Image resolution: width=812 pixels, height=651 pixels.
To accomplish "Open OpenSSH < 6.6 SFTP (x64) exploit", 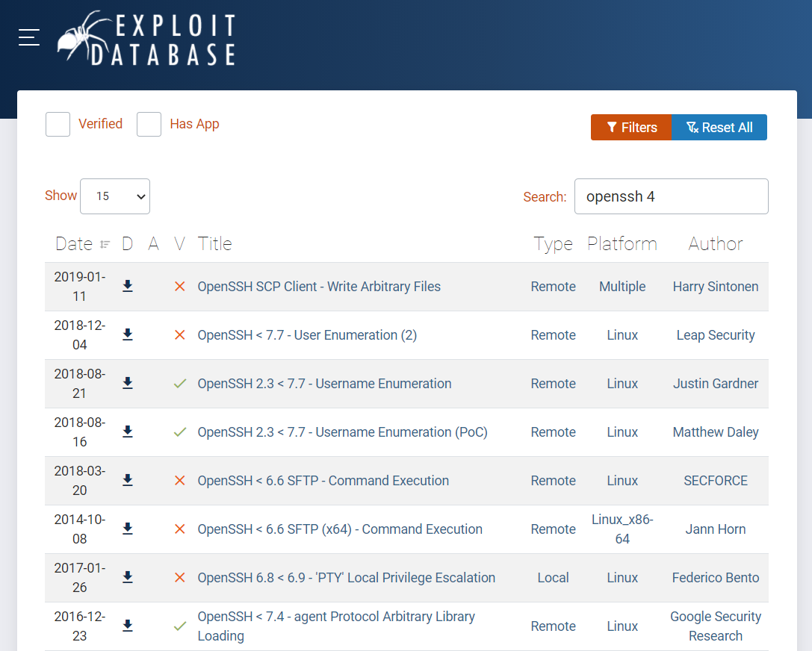I will 340,529.
